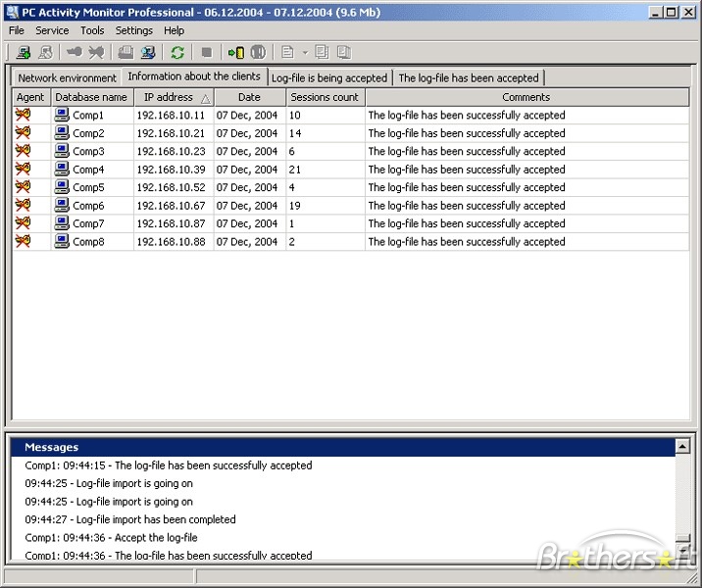This screenshot has width=702, height=588.
Task: Click the Messages panel scroll-up arrow
Action: 682,446
